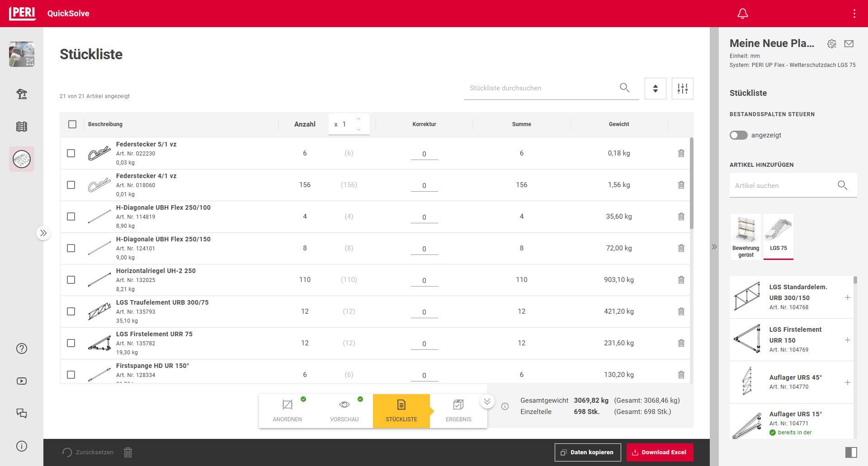Check the Horizontalriegel UH-2 250 row
The width and height of the screenshot is (868, 466).
[71, 280]
